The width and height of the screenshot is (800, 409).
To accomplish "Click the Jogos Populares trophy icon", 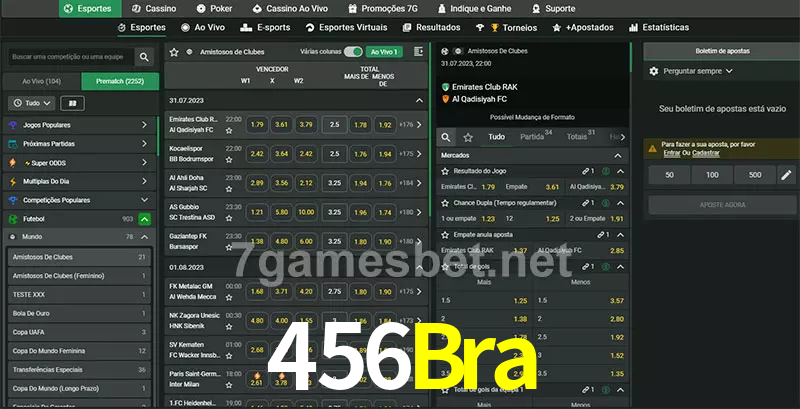I will tap(13, 125).
